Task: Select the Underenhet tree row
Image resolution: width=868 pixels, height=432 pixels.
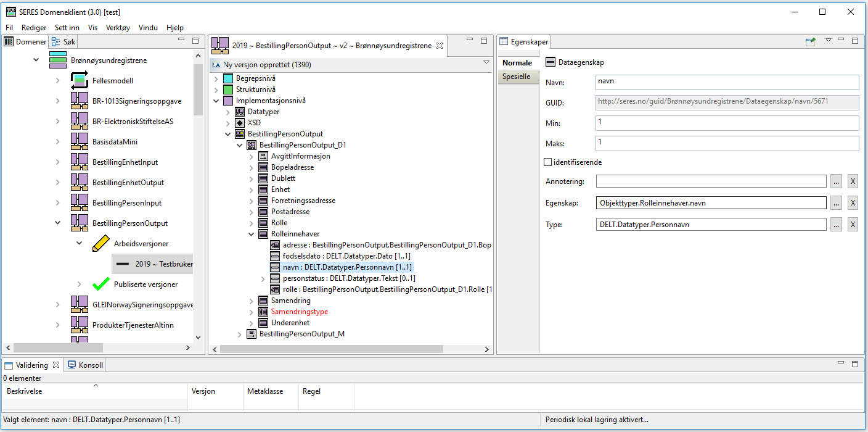Action: point(284,323)
